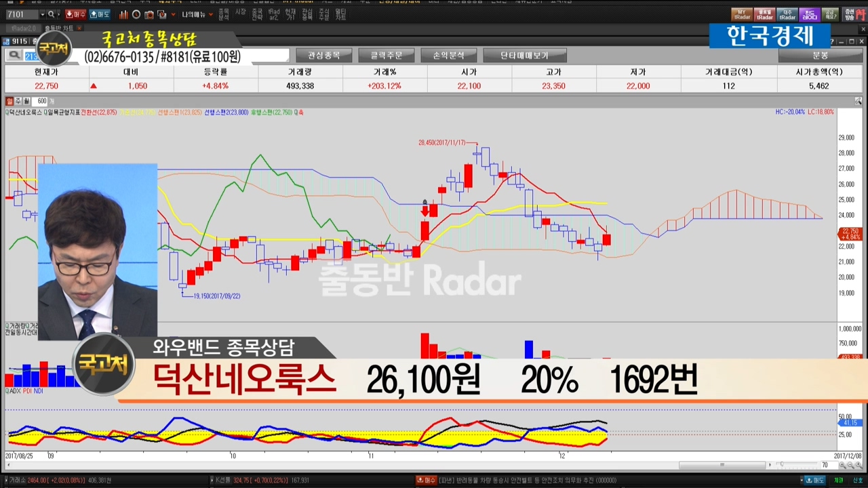Click the blue 매도 sell toolbar button
This screenshot has height=488, width=868.
[x=100, y=14]
